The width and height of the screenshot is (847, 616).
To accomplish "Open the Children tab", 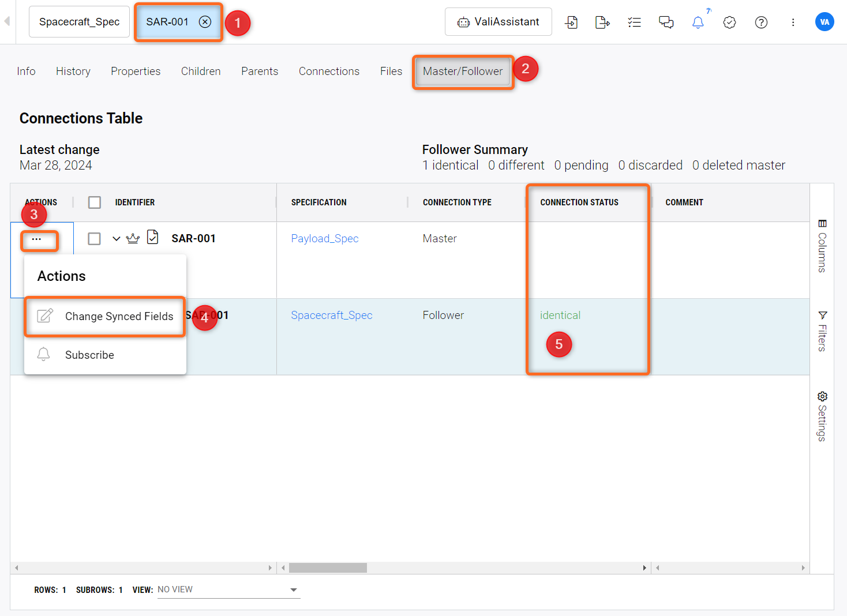I will 201,71.
